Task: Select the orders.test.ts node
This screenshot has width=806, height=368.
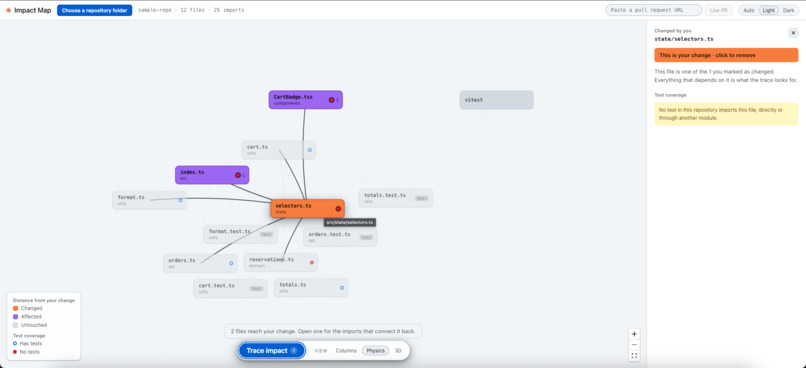Action: [340, 237]
